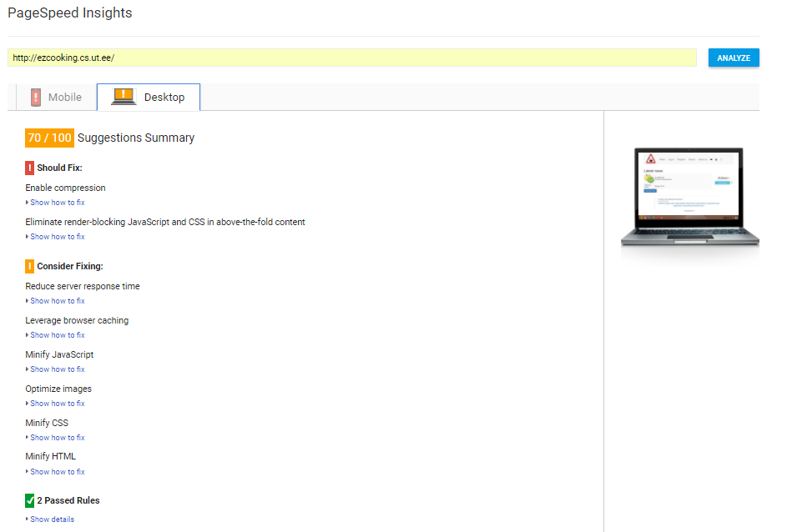Click the Consider Fixing: heading text
This screenshot has width=792, height=532.
(x=70, y=266)
